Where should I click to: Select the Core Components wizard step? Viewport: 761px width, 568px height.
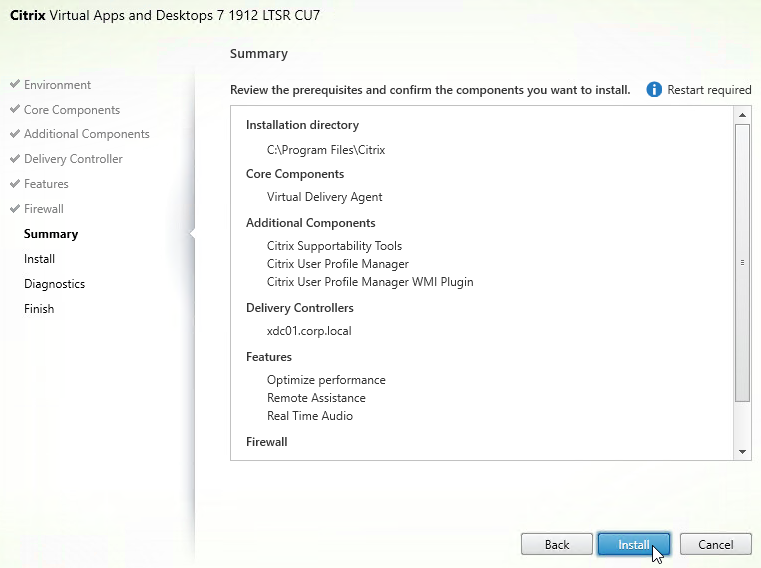(72, 110)
